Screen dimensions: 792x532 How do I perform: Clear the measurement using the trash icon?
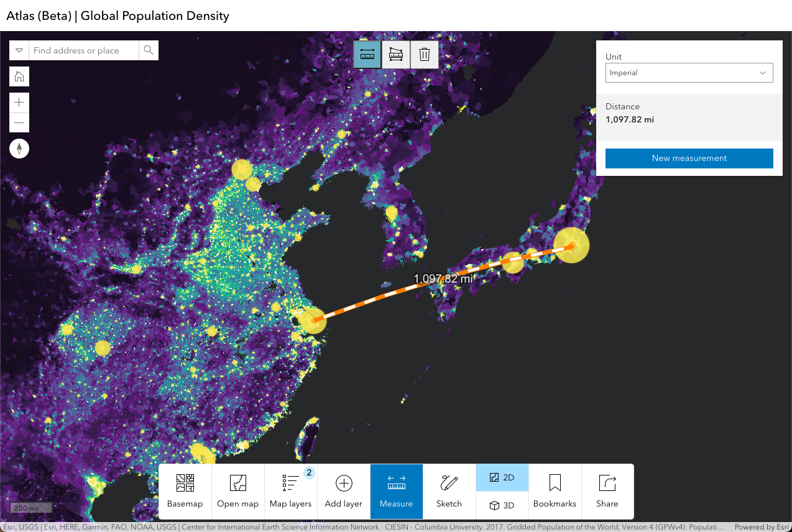coord(425,54)
